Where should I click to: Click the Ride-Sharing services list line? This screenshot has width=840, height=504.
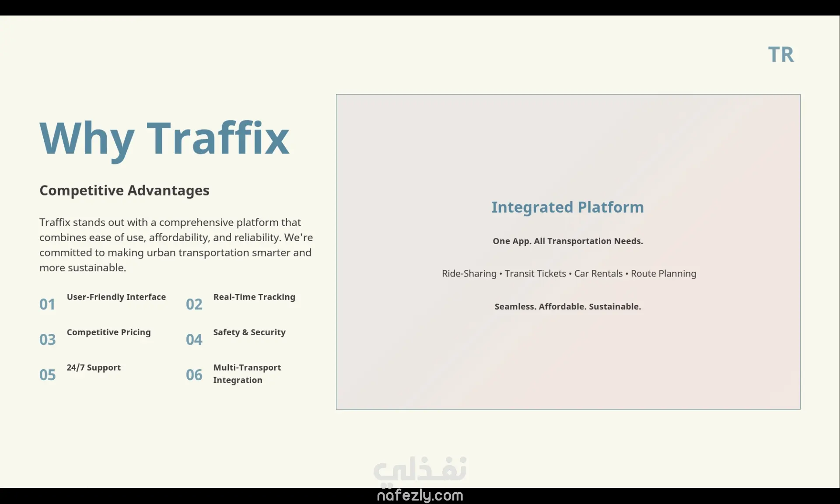click(x=568, y=274)
